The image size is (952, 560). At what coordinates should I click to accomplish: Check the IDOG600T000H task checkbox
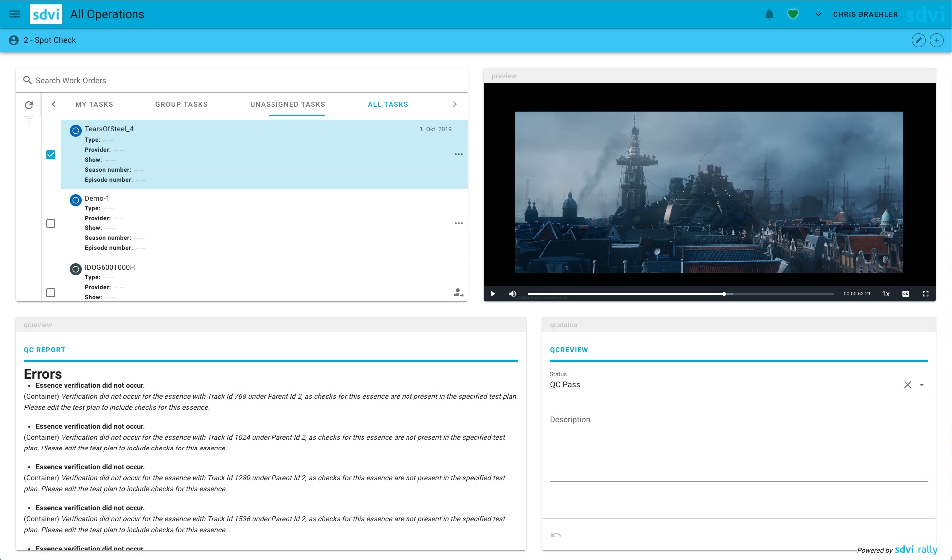tap(51, 293)
